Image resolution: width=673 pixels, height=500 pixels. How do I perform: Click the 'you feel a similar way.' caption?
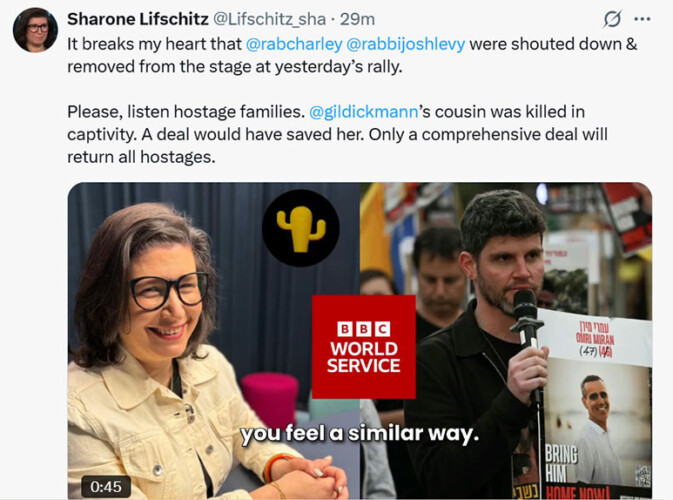coord(360,433)
